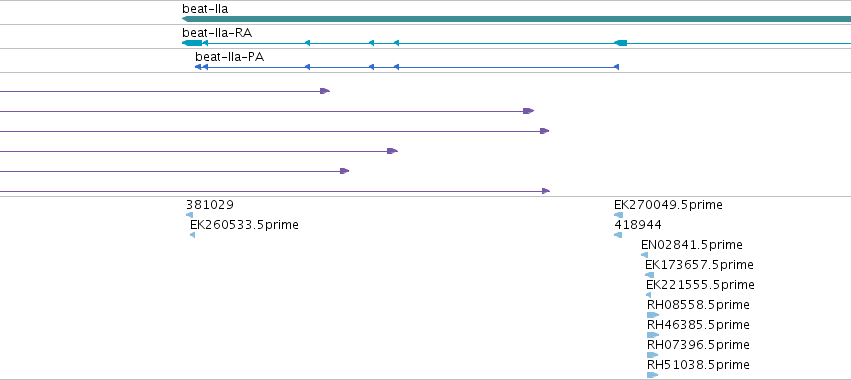851x380 pixels.
Task: Select the RH46385.5prime EST arrow
Action: pyautogui.click(x=653, y=335)
